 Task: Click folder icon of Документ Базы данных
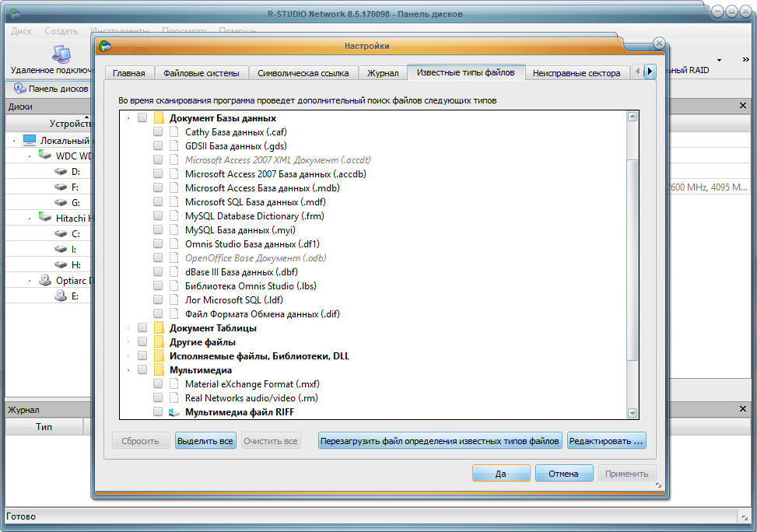click(159, 117)
